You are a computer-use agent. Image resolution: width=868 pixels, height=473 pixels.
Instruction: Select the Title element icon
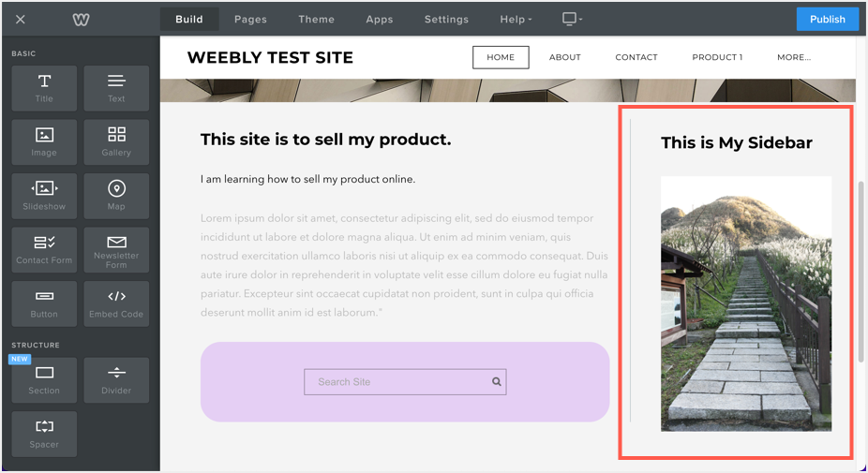[44, 88]
